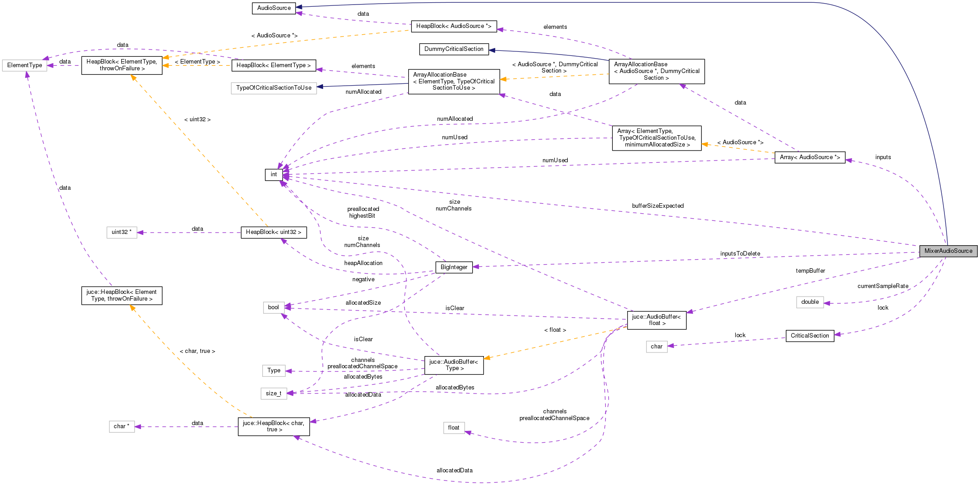Select the HeapBlock< uint32 > node

pyautogui.click(x=273, y=233)
